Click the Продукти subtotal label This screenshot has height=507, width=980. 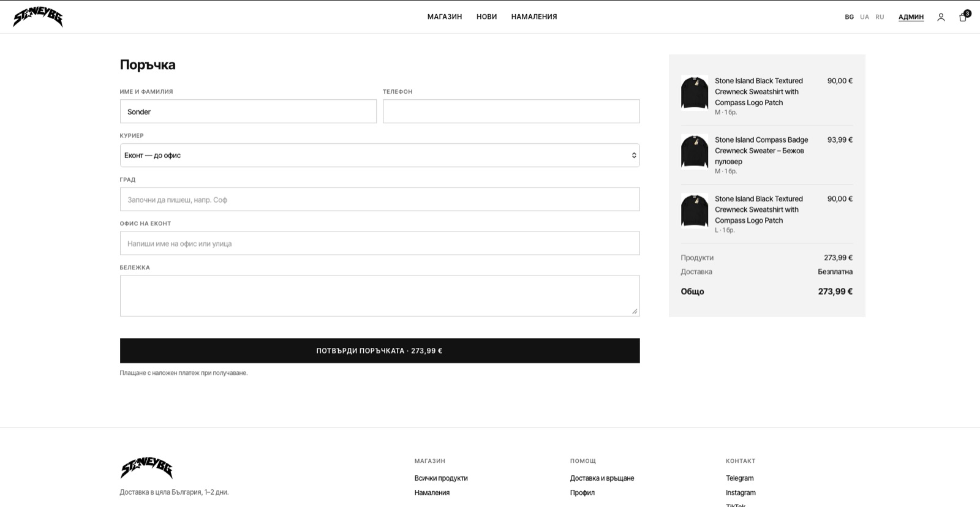point(697,258)
